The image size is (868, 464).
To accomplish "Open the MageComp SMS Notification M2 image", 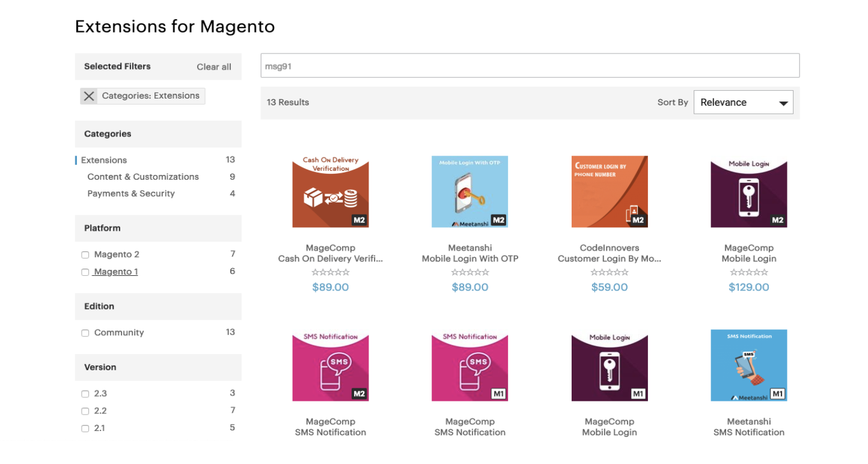I will click(x=330, y=365).
